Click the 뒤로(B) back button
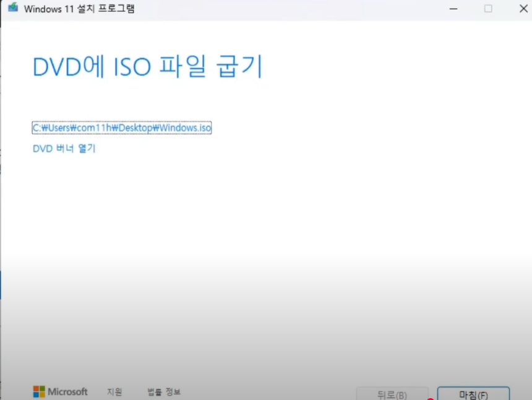The height and width of the screenshot is (400, 532). (392, 394)
